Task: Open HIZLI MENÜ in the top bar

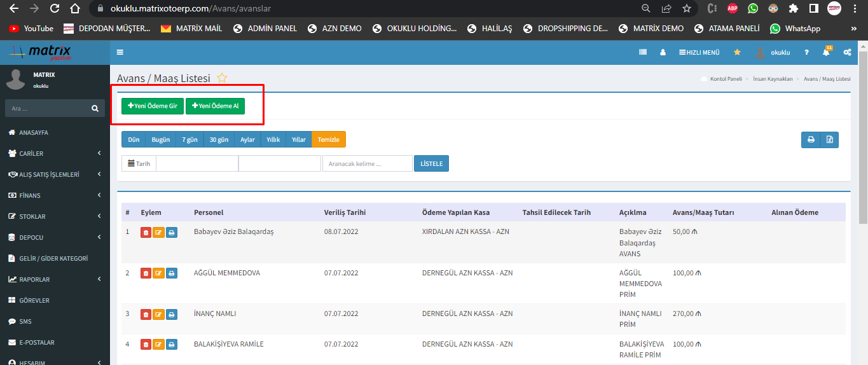Action: pos(699,53)
